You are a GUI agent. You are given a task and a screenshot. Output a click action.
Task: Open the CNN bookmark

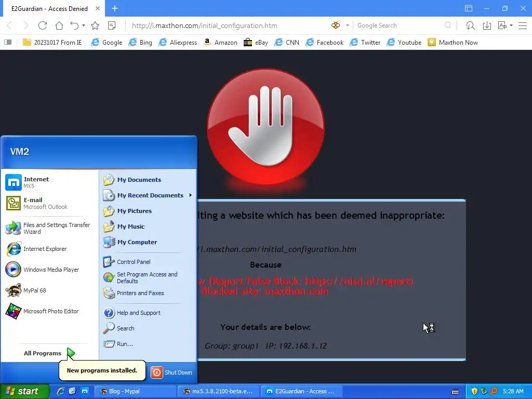pyautogui.click(x=287, y=43)
